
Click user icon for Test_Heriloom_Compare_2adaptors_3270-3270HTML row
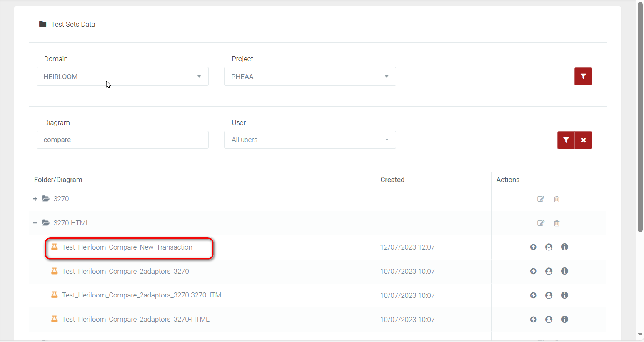[x=549, y=295]
